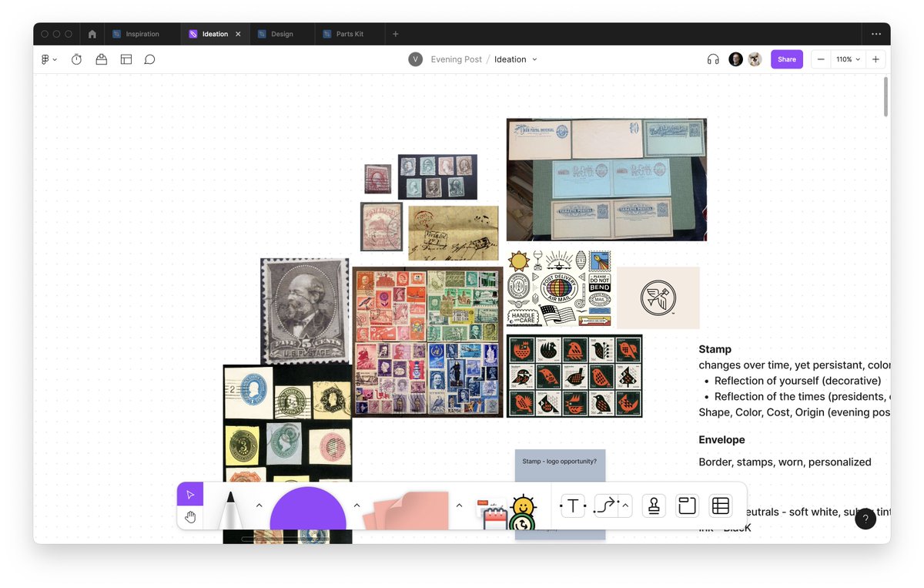Select the Section tool
This screenshot has height=588, width=924.
[x=686, y=506]
